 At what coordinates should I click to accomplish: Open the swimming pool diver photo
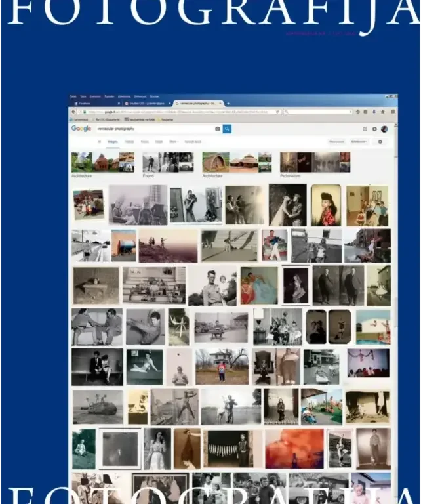pos(373,327)
